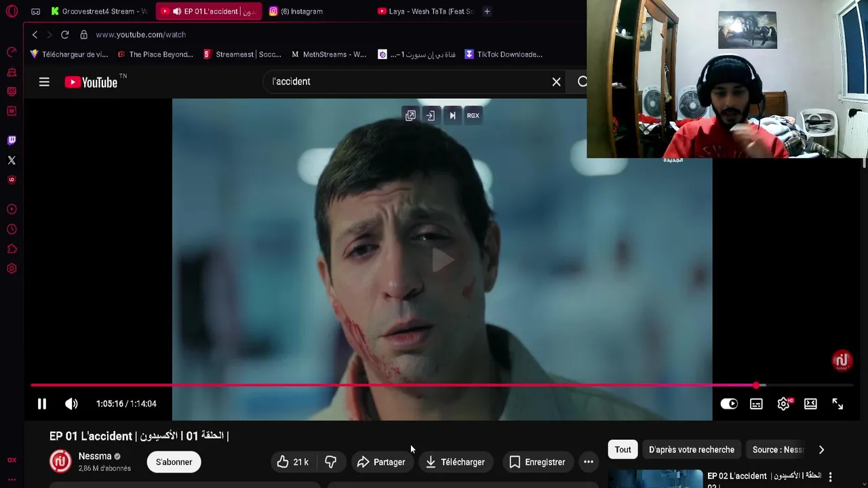Enter fullscreen mode
Screen dimensions: 868x488
click(837, 404)
